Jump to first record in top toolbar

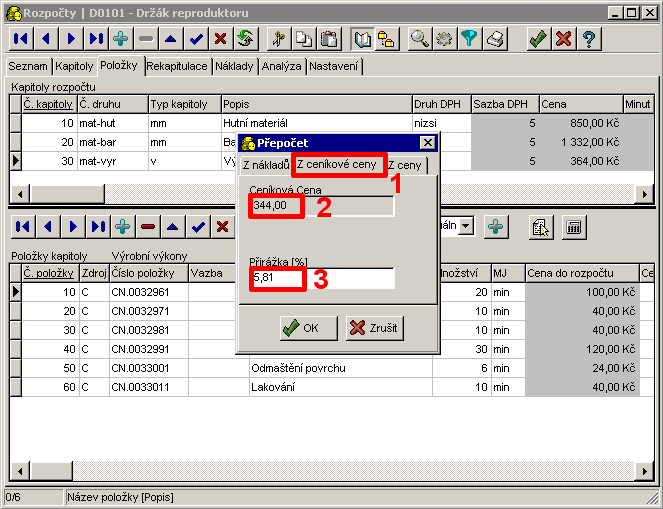point(21,39)
